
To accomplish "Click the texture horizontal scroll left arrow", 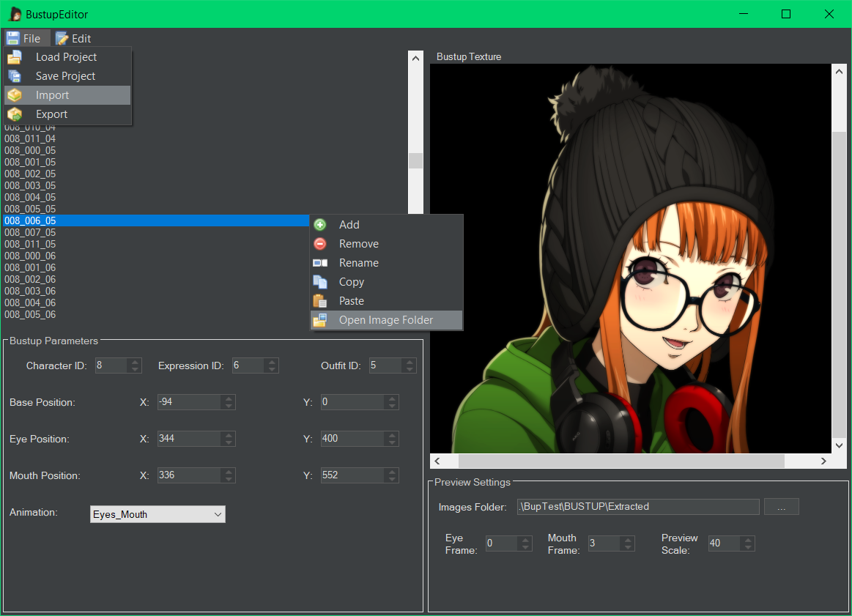I will [437, 461].
